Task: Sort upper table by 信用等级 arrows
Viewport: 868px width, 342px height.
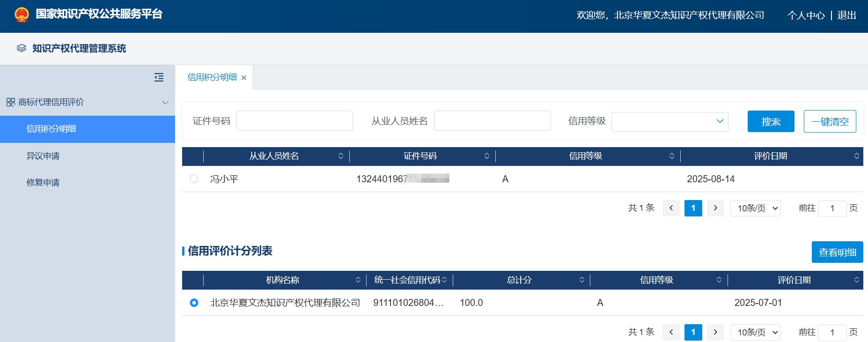Action: coord(672,156)
